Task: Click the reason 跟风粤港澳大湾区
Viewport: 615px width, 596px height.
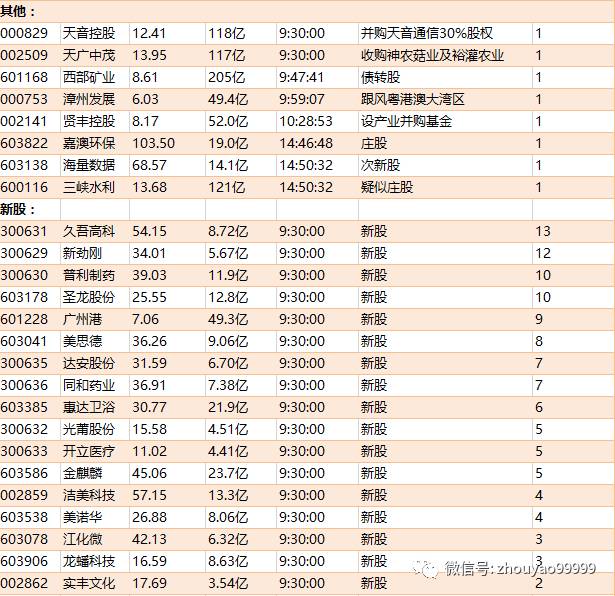Action: point(413,99)
